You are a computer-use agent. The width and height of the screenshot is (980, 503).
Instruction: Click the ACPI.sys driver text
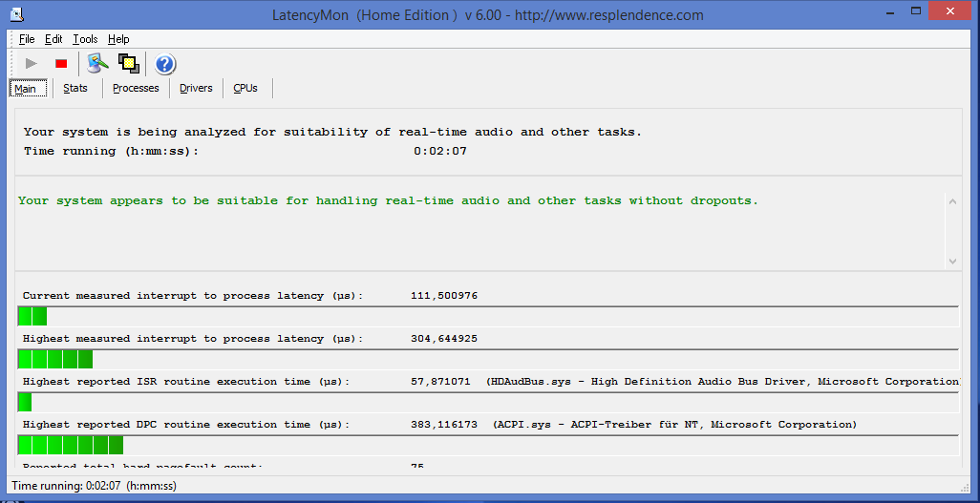tap(674, 425)
